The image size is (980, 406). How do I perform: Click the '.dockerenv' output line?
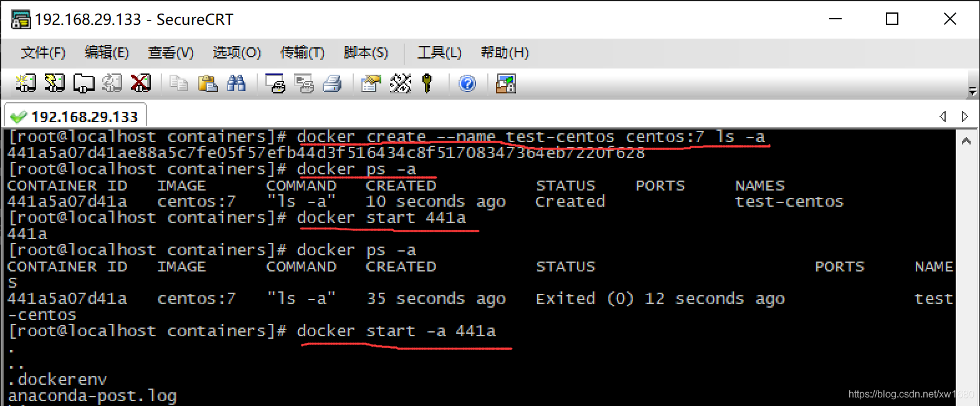pyautogui.click(x=57, y=379)
